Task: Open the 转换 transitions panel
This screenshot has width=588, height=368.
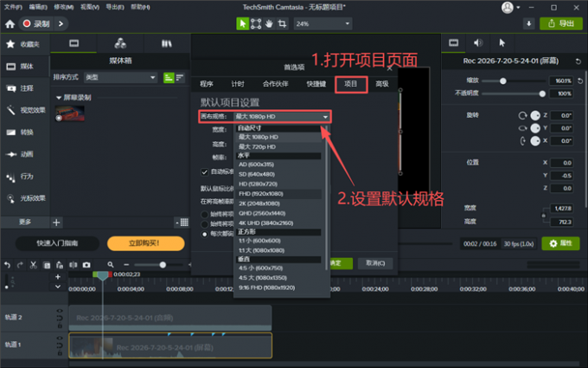Action: point(25,132)
